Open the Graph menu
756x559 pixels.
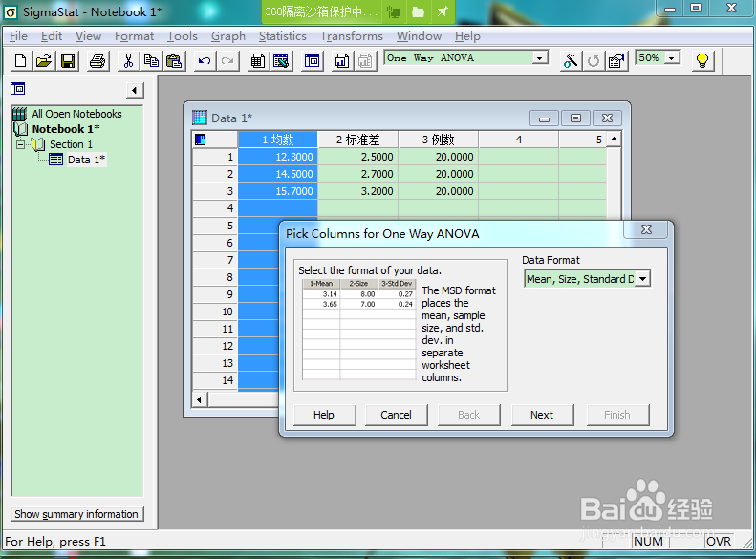pos(228,36)
